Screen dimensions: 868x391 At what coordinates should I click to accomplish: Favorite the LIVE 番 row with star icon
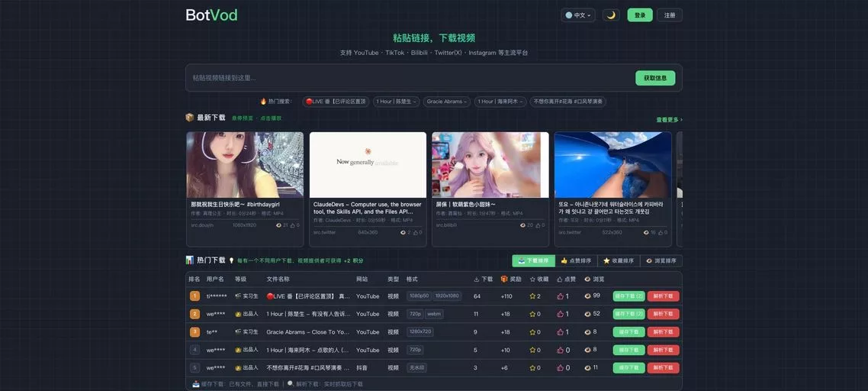pyautogui.click(x=532, y=296)
